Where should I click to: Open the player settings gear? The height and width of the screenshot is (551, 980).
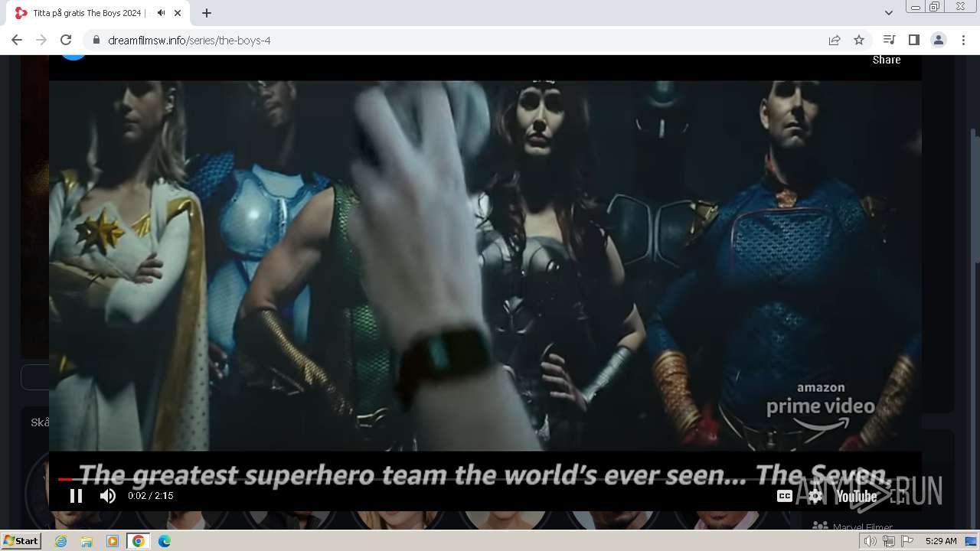pyautogui.click(x=816, y=496)
